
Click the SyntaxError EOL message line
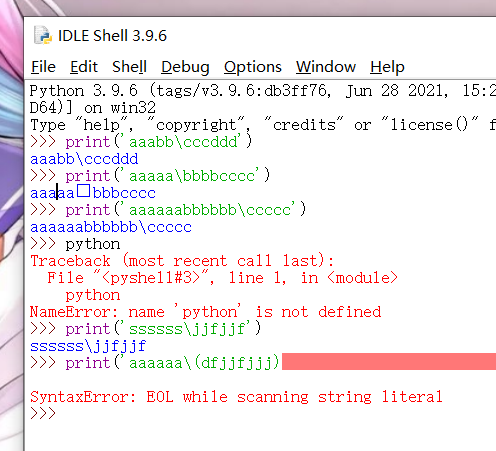click(x=236, y=397)
